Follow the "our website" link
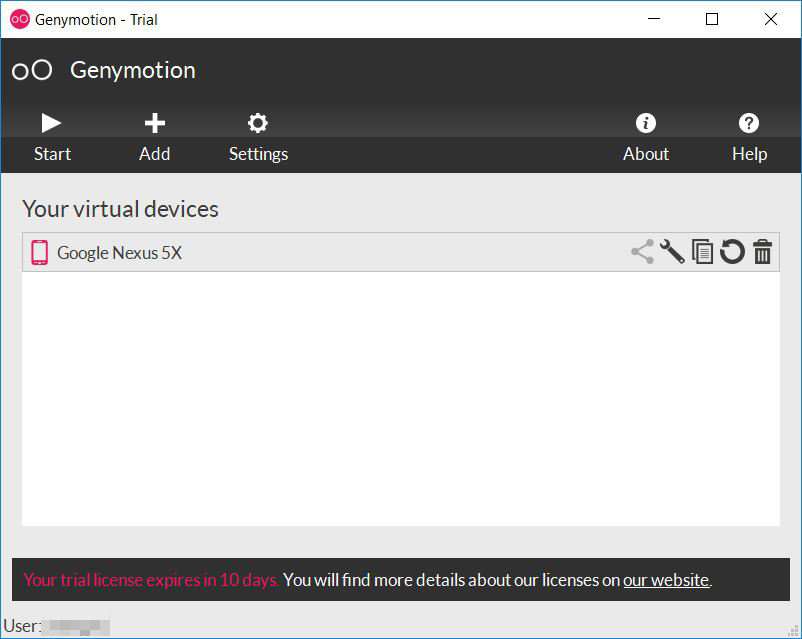The height and width of the screenshot is (639, 802). pyautogui.click(x=665, y=580)
